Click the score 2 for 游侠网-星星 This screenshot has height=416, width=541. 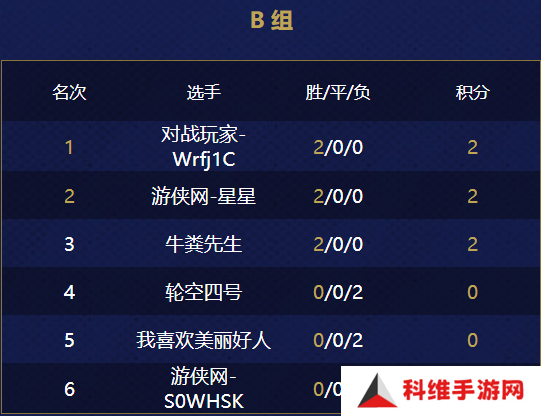[x=472, y=196]
